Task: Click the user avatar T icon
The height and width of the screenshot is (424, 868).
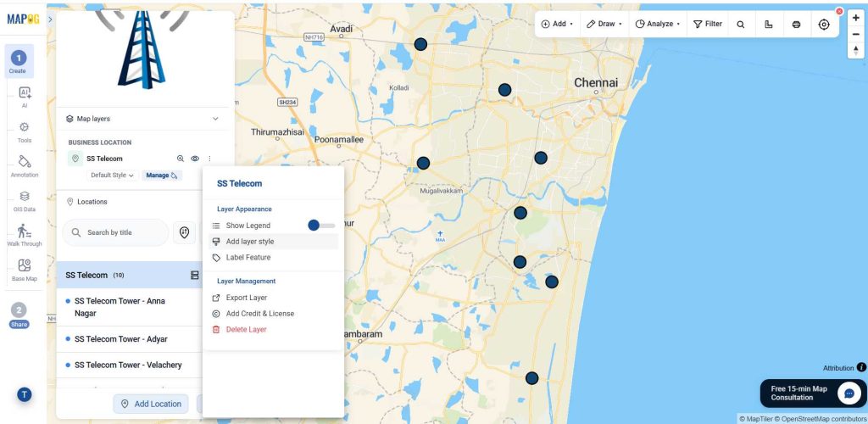Action: point(25,394)
